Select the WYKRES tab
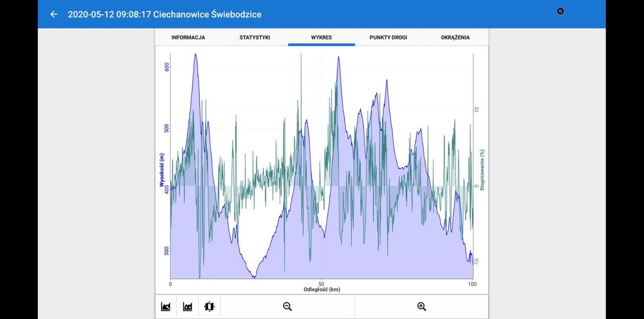 coord(321,37)
